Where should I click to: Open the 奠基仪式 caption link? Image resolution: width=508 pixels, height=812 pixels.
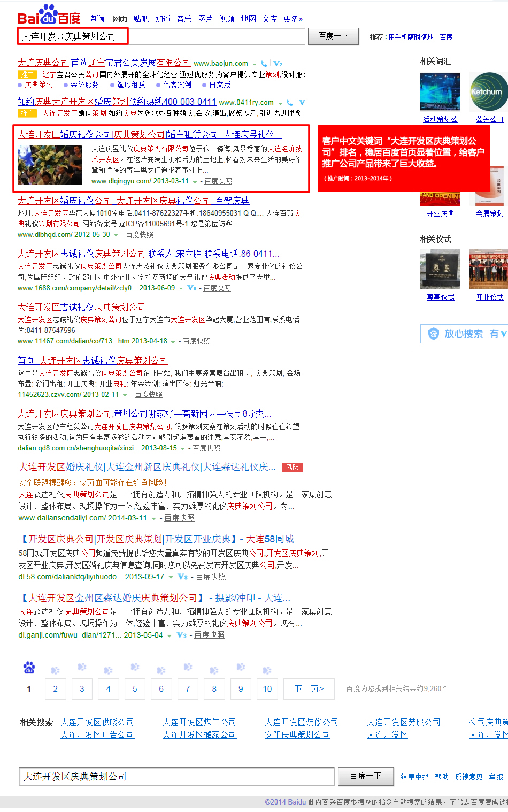[x=441, y=297]
